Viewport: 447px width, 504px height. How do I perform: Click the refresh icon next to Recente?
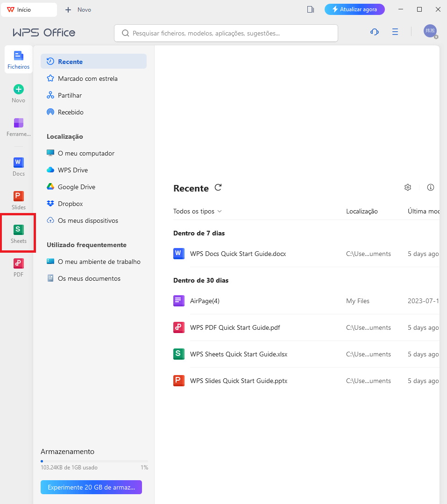point(218,187)
